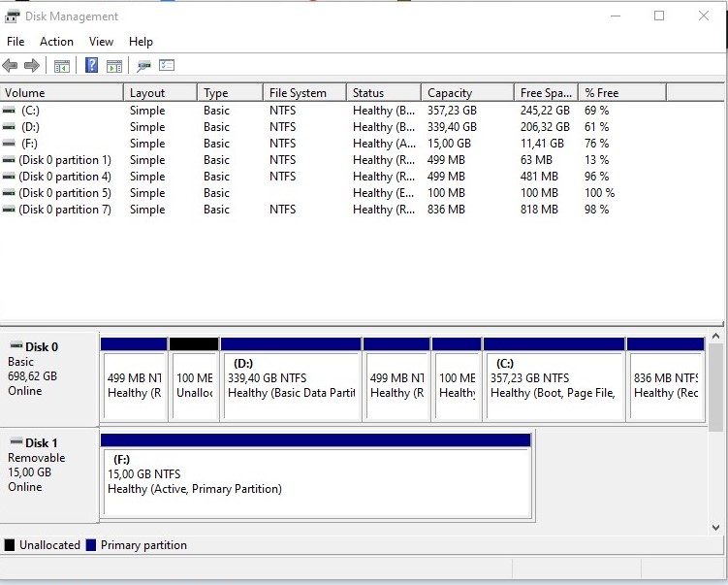The width and height of the screenshot is (728, 585).
Task: Click the blue Primary partition legend swatch
Action: 91,545
